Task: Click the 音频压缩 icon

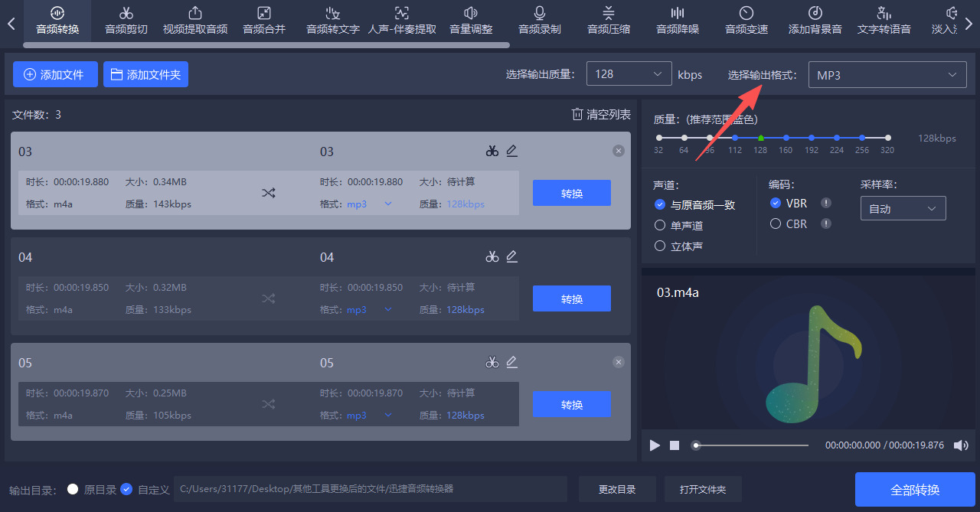Action: 609,13
